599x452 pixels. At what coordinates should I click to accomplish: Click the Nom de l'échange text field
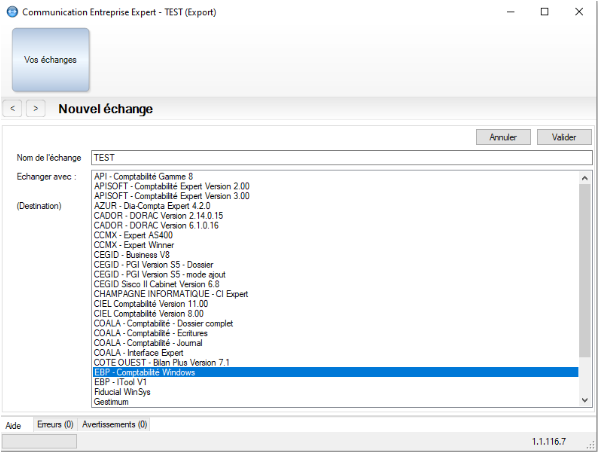pos(342,158)
